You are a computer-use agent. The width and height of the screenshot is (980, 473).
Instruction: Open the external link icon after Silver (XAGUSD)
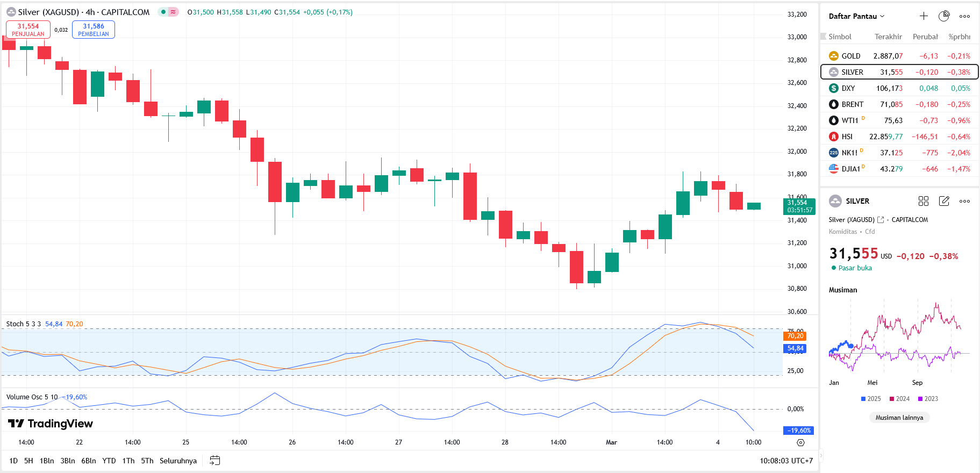coord(881,220)
